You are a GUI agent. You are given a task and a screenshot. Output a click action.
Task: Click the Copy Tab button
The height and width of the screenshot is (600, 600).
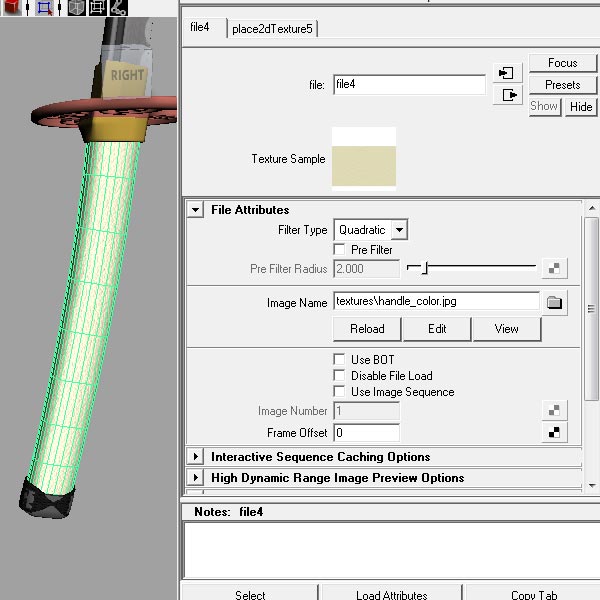click(533, 593)
